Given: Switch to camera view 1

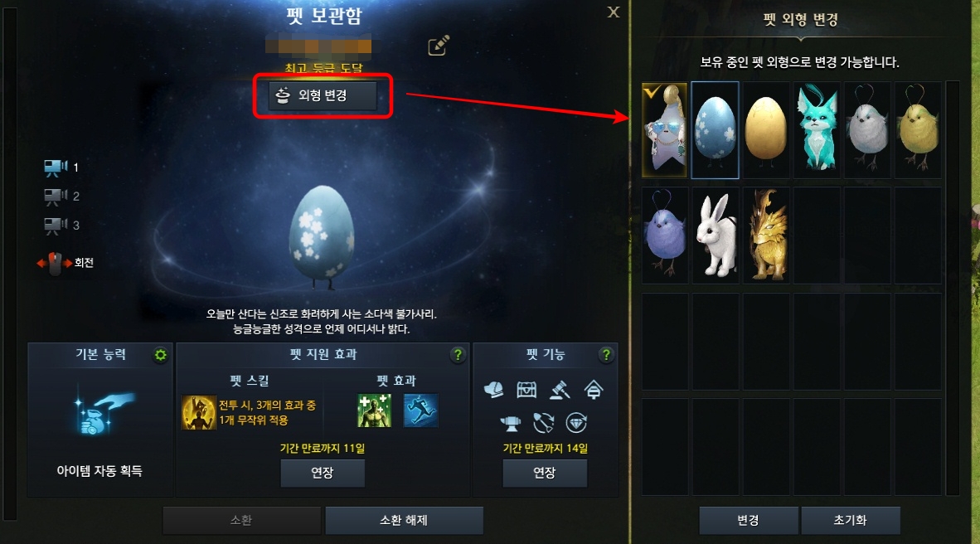Looking at the screenshot, I should [61, 167].
